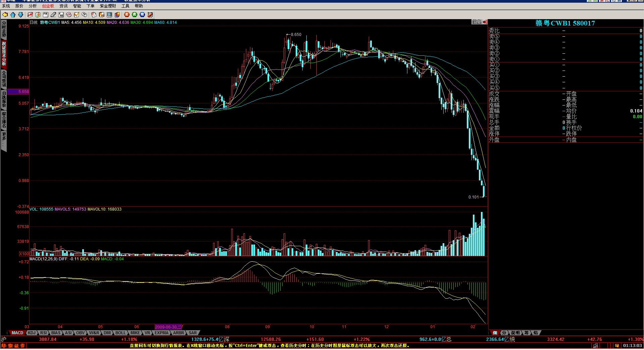The width and height of the screenshot is (644, 350).
Task: Open the 公司资讯 vertical side tab
Action: [4, 79]
